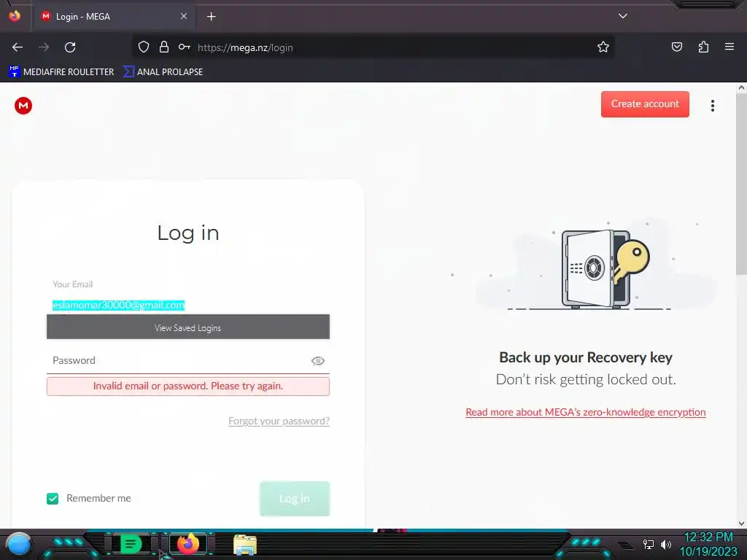The height and width of the screenshot is (560, 747).
Task: Click the Back up your Recovery key heading
Action: point(586,357)
